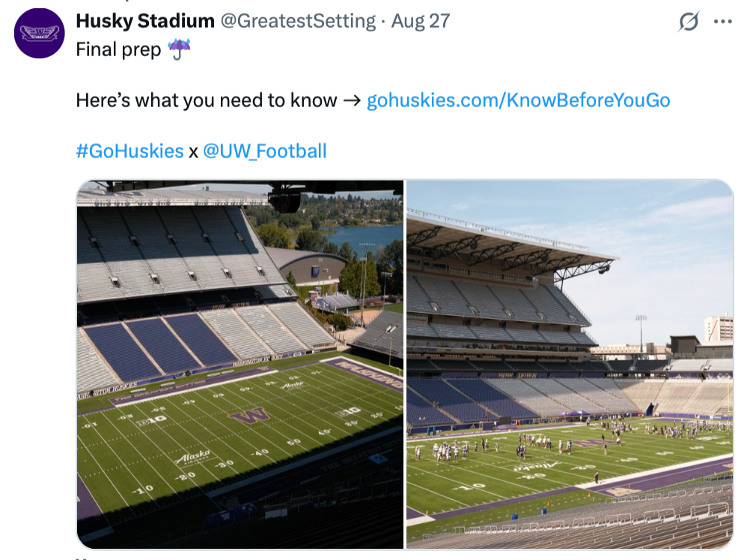750x560 pixels.
Task: Click the Grok explain-post icon
Action: pos(689,22)
